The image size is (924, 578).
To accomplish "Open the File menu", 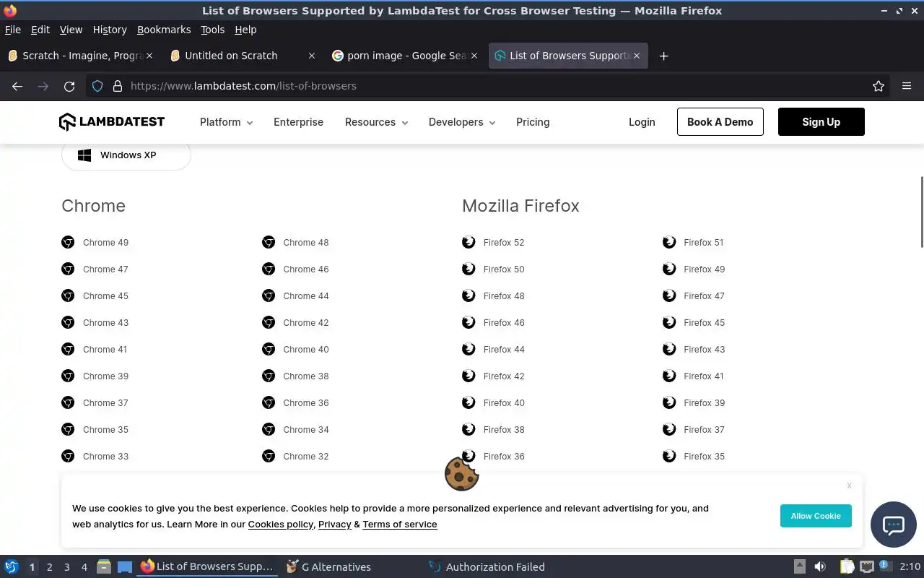I will coord(13,30).
